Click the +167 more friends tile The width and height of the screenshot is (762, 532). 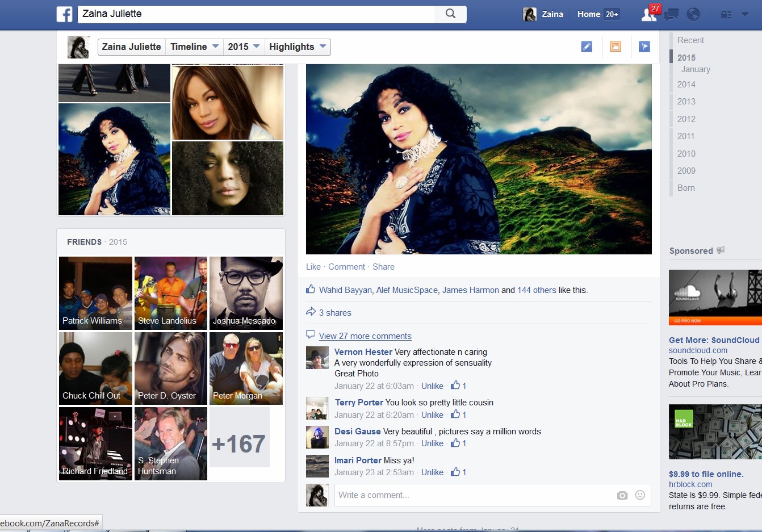click(x=240, y=437)
